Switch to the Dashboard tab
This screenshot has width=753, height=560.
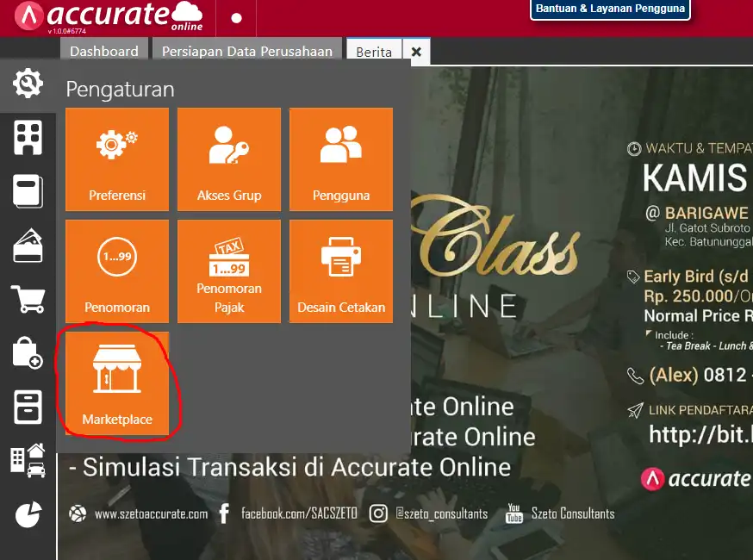click(104, 51)
